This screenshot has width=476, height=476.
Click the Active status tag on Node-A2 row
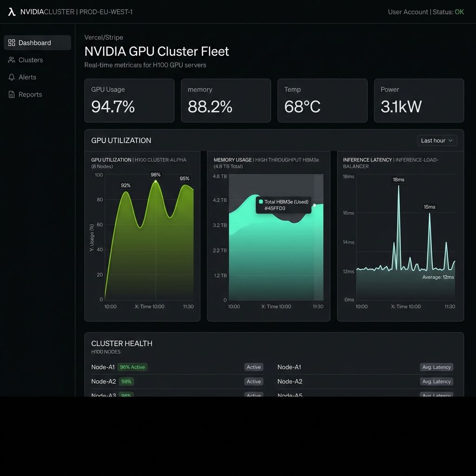254,382
